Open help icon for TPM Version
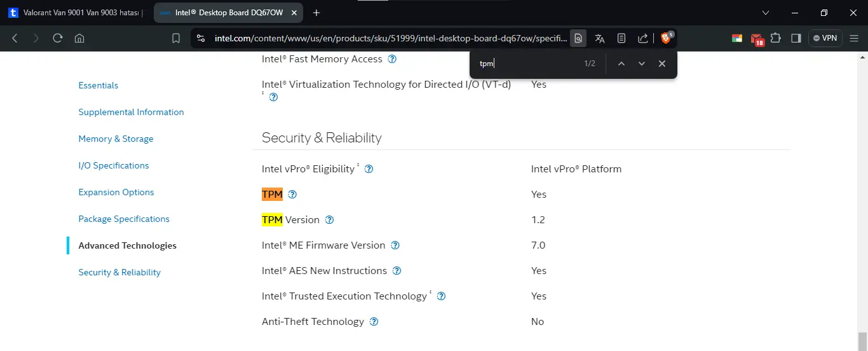The width and height of the screenshot is (868, 351). 329,220
